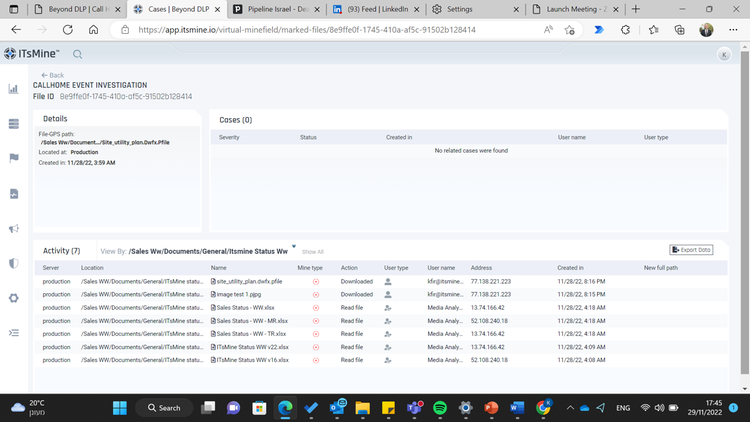
Task: Open the gear settings icon in sidebar
Action: (x=14, y=298)
